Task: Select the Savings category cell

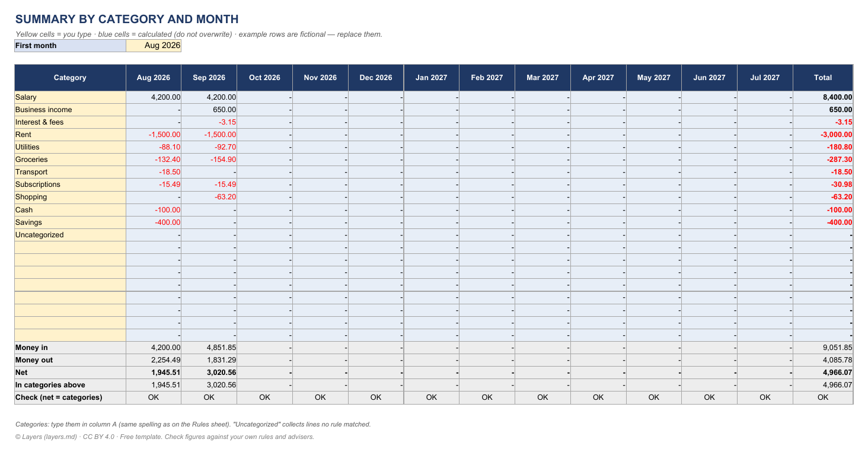Action: tap(71, 222)
